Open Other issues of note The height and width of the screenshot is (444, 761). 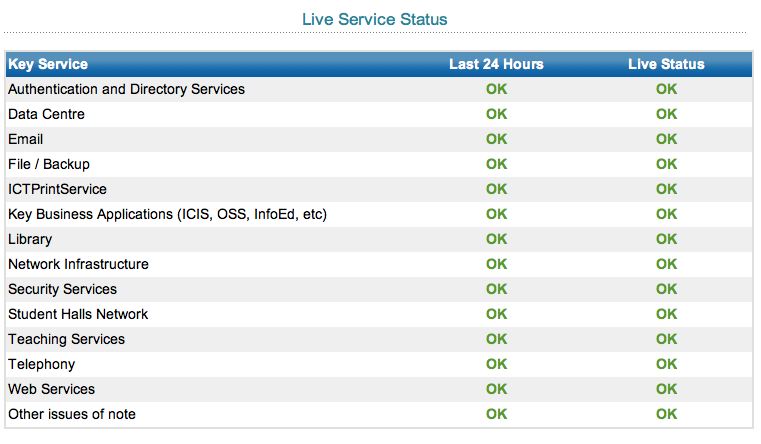(72, 414)
